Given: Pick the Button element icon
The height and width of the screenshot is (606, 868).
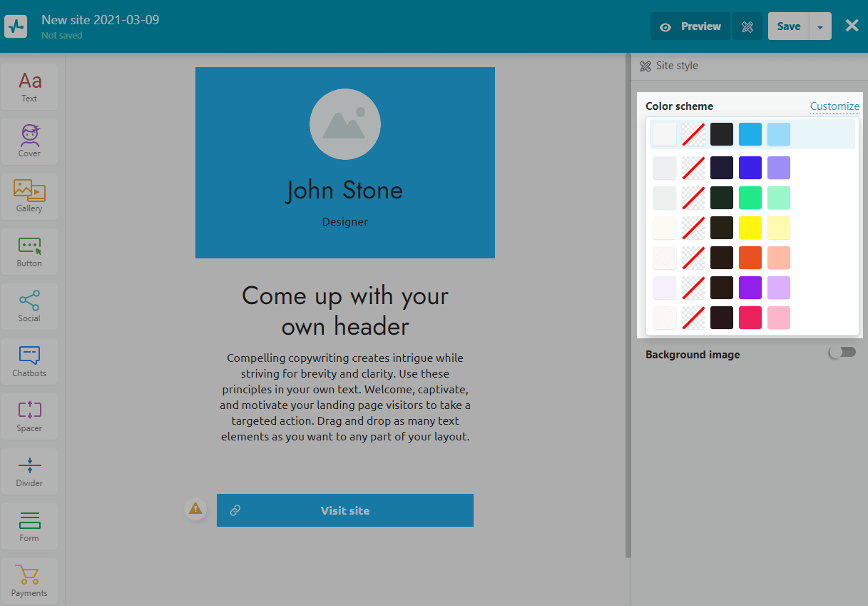Looking at the screenshot, I should (29, 251).
